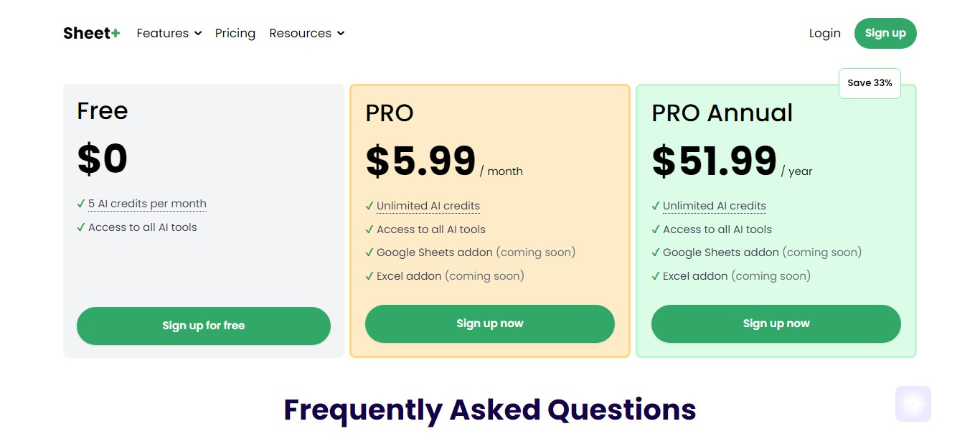Choose Sign up now on PRO Annual
980x444 pixels.
coord(776,323)
